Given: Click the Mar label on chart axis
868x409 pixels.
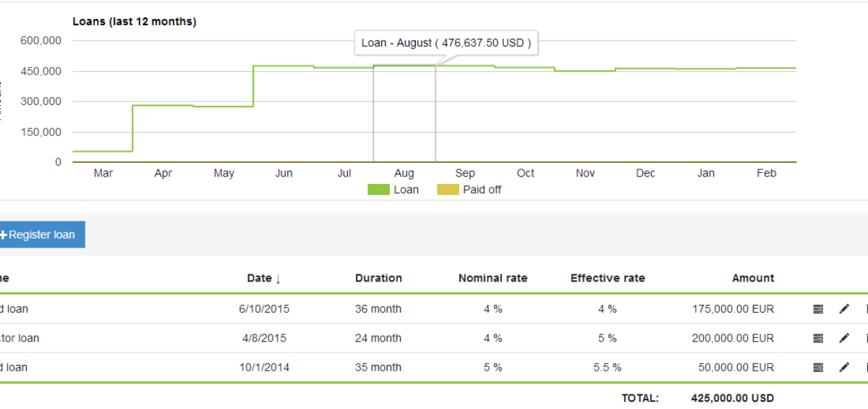Looking at the screenshot, I should 103,173.
